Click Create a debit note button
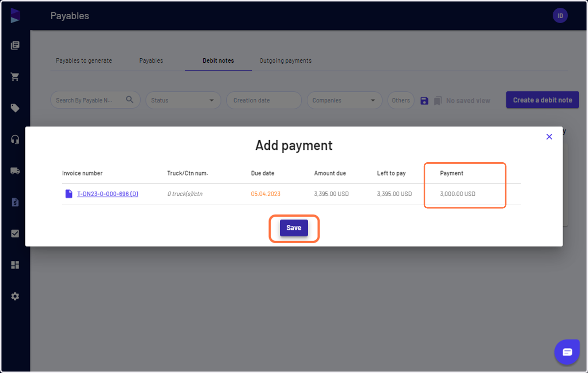This screenshot has height=373, width=588. (542, 100)
